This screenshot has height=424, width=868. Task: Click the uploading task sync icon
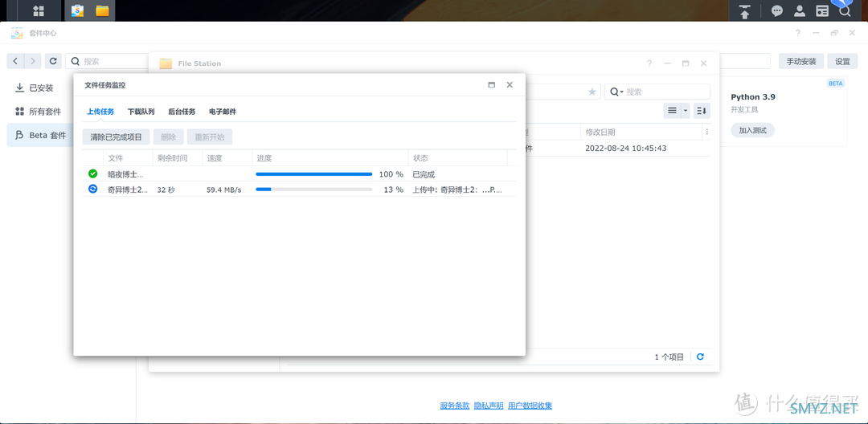[x=92, y=189]
